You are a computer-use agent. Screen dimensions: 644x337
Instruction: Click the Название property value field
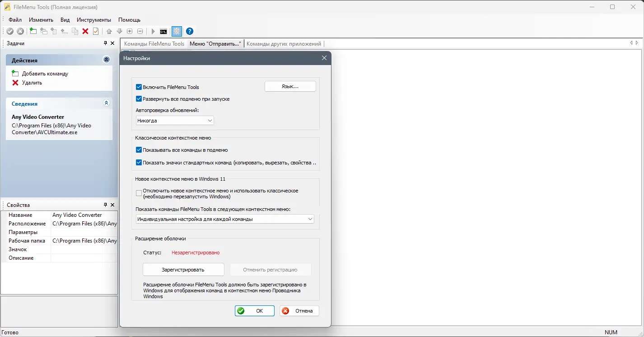84,215
